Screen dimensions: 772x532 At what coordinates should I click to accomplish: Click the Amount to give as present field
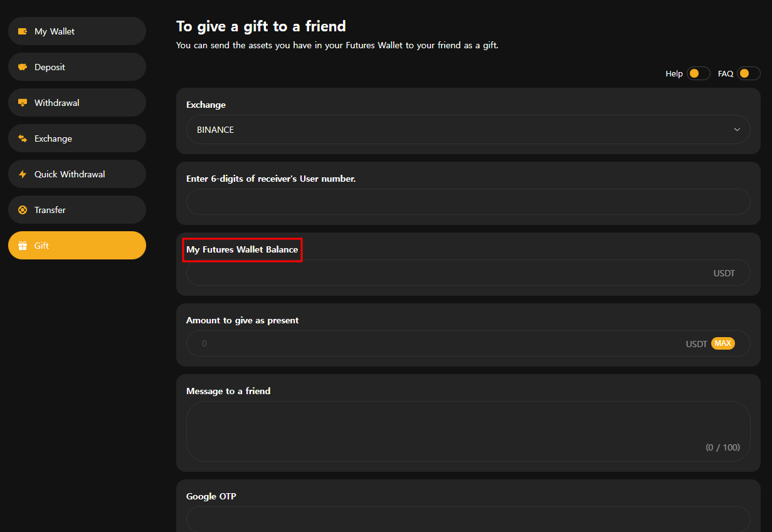pyautogui.click(x=468, y=343)
